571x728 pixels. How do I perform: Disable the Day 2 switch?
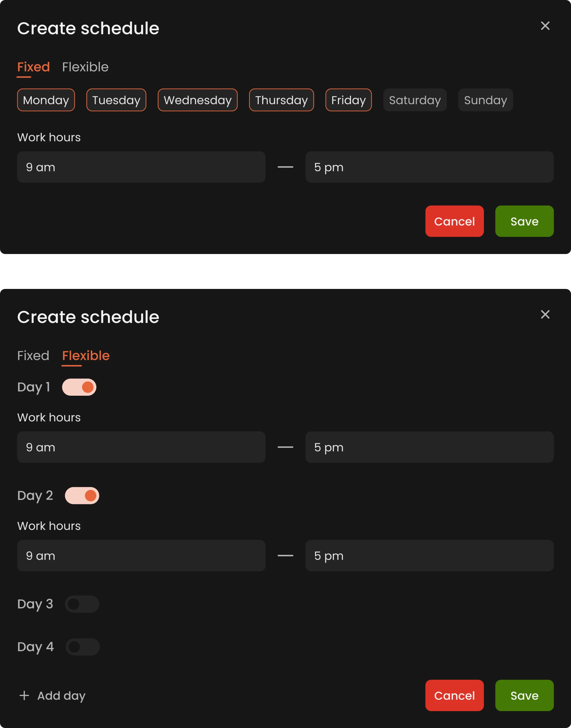[x=82, y=495]
